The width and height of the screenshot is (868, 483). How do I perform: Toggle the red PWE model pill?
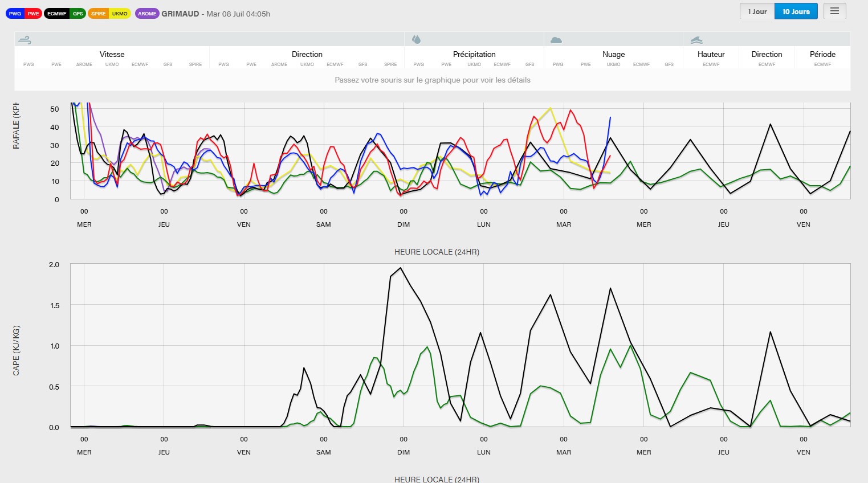(33, 14)
